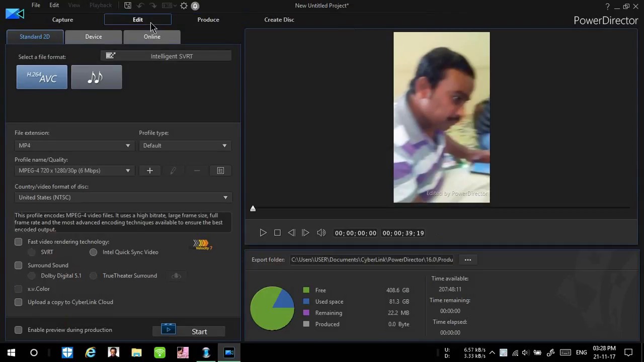Open the Create Disc module
Viewport: 644px width, 362px height.
(279, 20)
